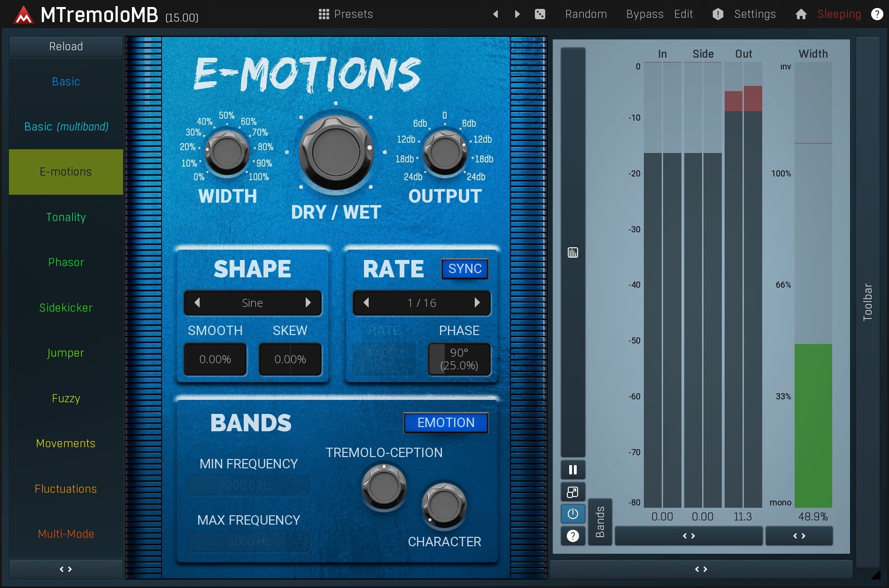Toggle the SYNC button in Rate section
The width and height of the screenshot is (889, 588).
464,269
